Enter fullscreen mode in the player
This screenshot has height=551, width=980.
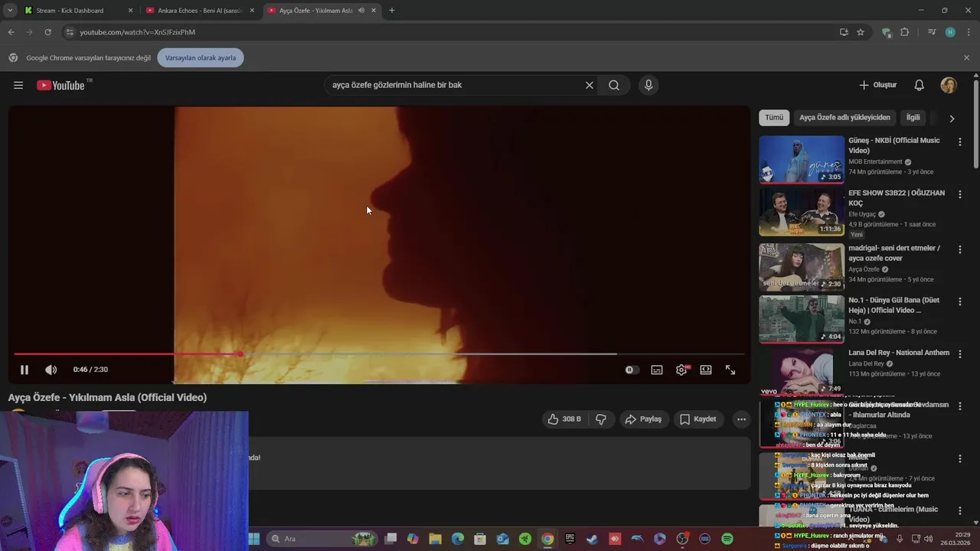click(x=730, y=370)
